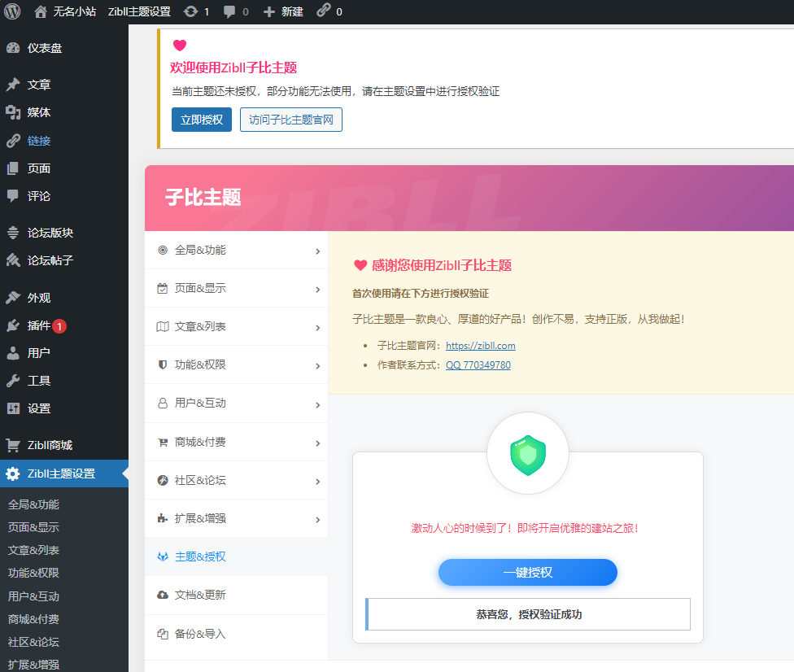Expand the 页面&显示 section arrow
The height and width of the screenshot is (672, 794).
(x=317, y=290)
